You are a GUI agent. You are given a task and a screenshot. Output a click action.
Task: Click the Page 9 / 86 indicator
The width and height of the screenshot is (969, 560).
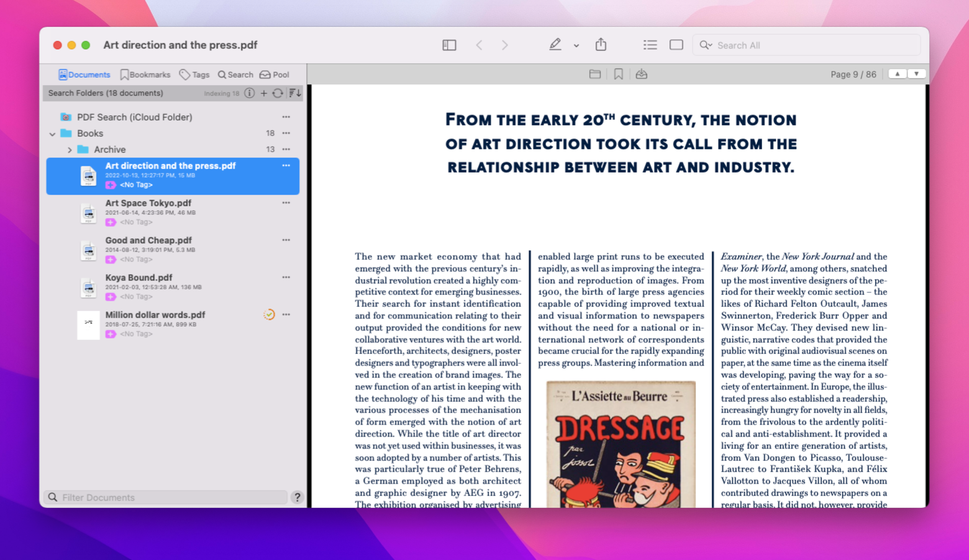click(x=853, y=75)
